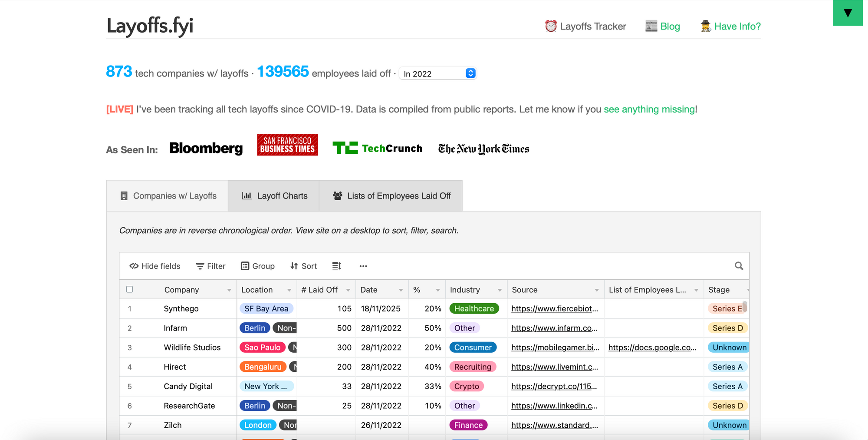Click the TechCrunch logo
Screen dimensions: 868x440
pyautogui.click(x=377, y=148)
